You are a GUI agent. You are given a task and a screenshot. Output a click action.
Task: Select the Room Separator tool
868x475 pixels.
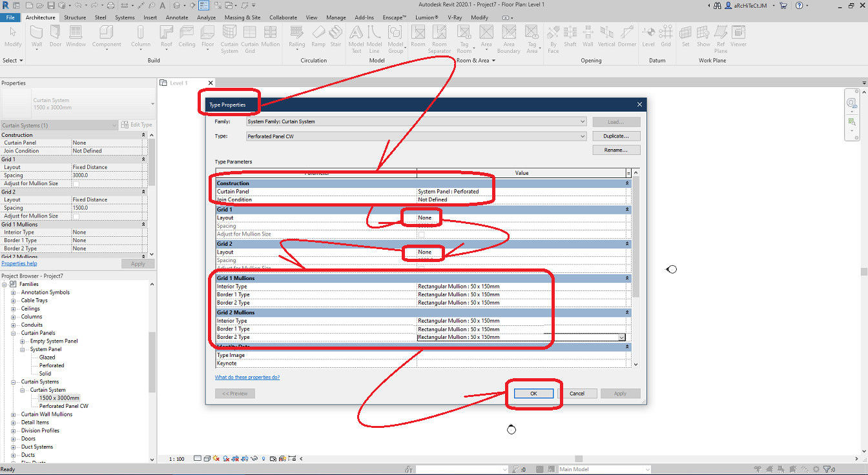[x=439, y=37]
